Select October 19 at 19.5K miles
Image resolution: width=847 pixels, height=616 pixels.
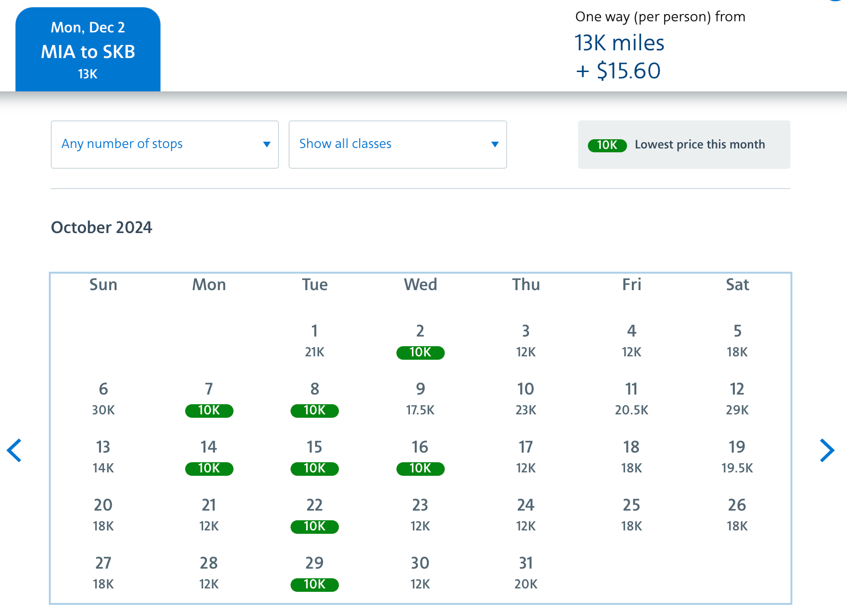(737, 458)
